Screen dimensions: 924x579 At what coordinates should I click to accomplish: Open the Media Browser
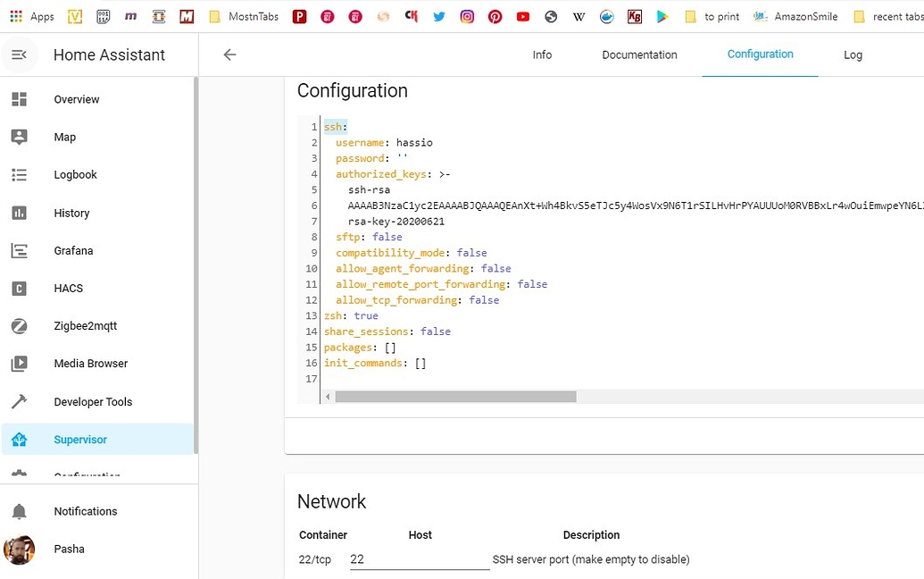tap(90, 363)
